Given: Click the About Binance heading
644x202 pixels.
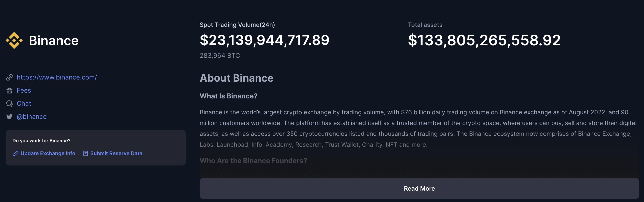Looking at the screenshot, I should (237, 78).
